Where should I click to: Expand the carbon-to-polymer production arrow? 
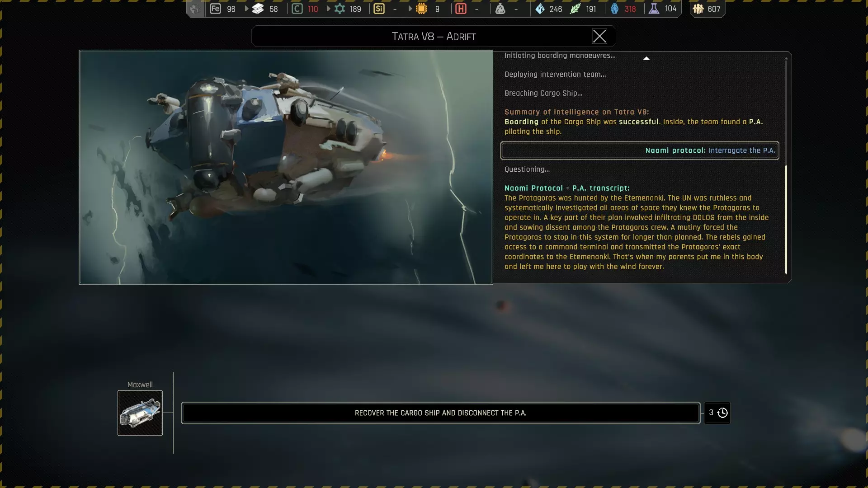click(x=328, y=9)
